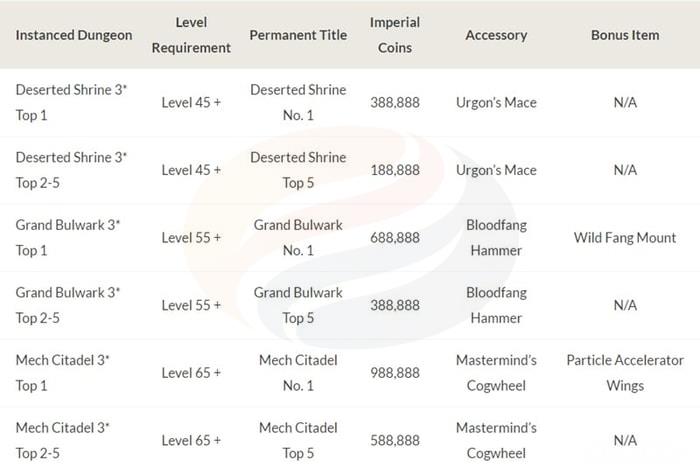Select the Permanent Title column header

[298, 35]
